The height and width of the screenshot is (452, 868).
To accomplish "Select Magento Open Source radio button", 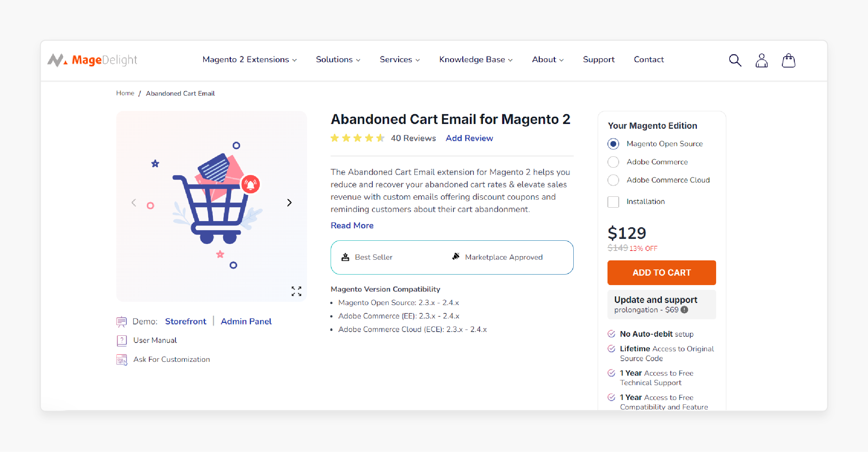I will (x=613, y=144).
